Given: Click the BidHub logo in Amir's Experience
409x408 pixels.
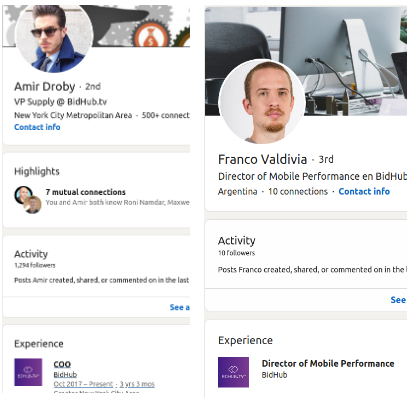Looking at the screenshot, I should (x=28, y=372).
